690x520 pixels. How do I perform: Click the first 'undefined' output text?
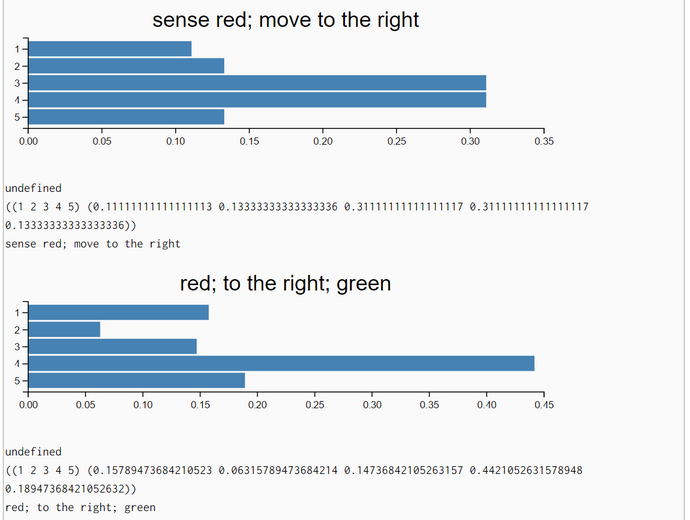point(33,188)
